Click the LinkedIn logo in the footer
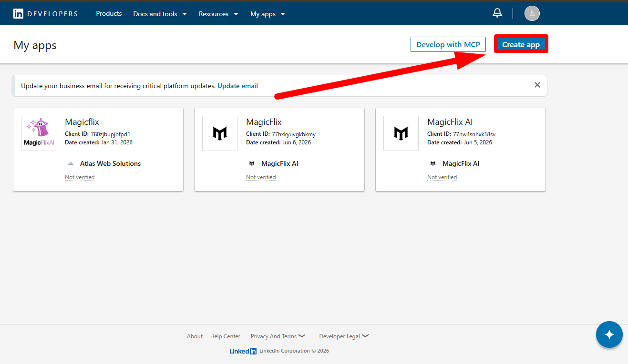The image size is (628, 364). [243, 351]
